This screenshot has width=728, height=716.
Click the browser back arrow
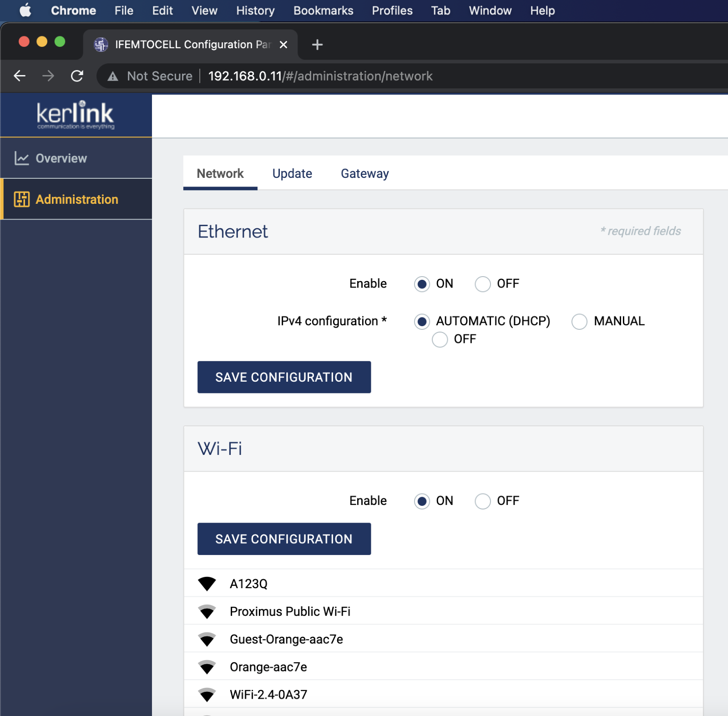[20, 76]
